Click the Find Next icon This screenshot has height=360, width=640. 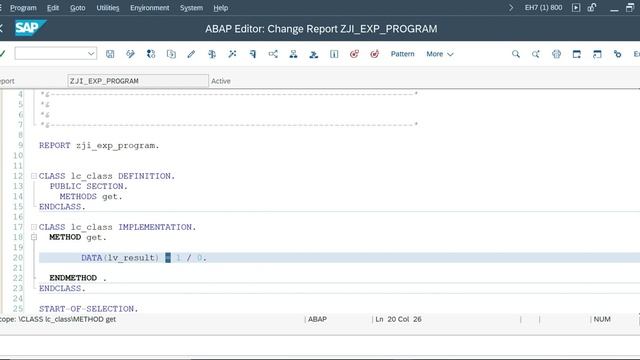(536, 54)
